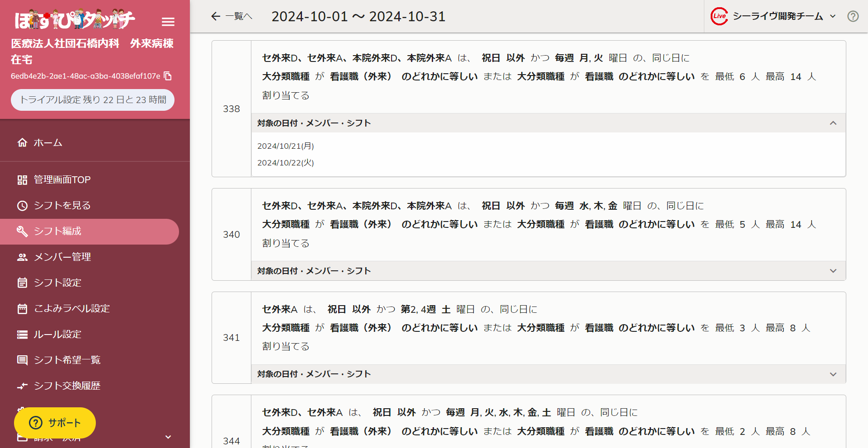Select date 2024/10/21(月) in rule 338
Screen dimensions: 868x448
pyautogui.click(x=286, y=146)
